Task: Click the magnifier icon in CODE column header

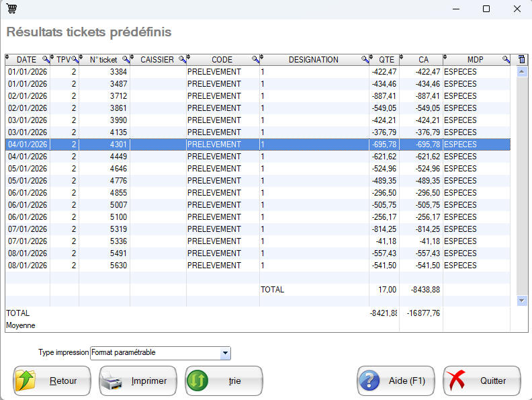Action: tap(255, 60)
